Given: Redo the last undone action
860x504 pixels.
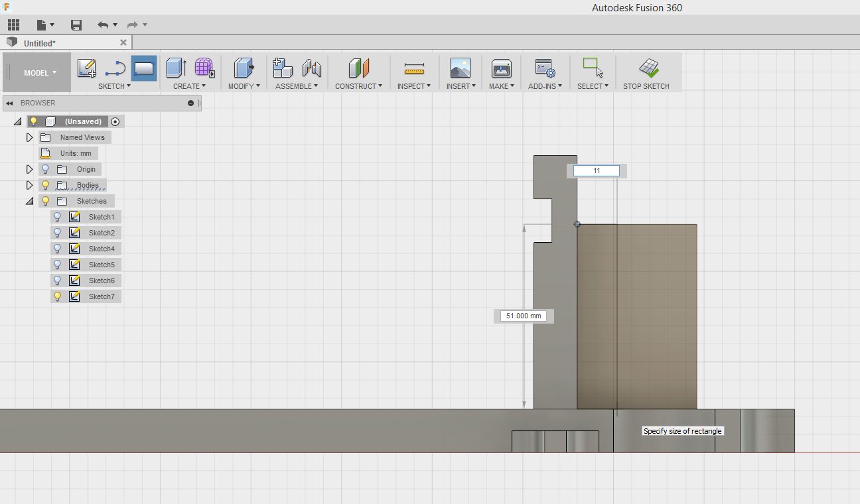Looking at the screenshot, I should pyautogui.click(x=133, y=25).
